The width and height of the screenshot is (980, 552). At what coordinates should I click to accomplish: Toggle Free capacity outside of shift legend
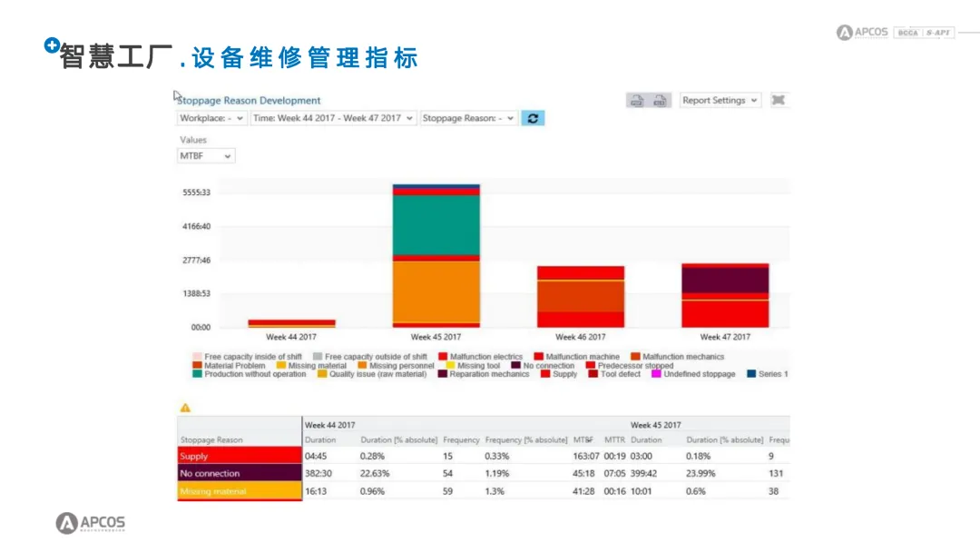coord(370,356)
